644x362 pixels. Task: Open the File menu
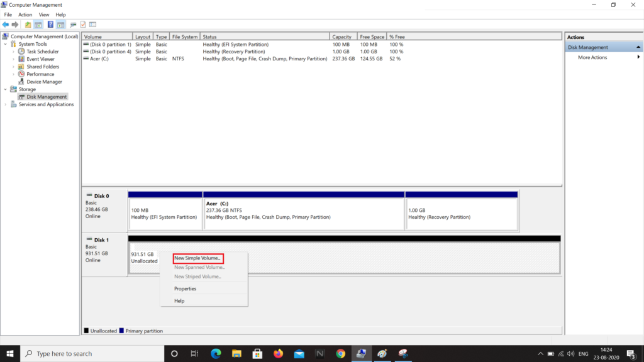click(x=8, y=14)
